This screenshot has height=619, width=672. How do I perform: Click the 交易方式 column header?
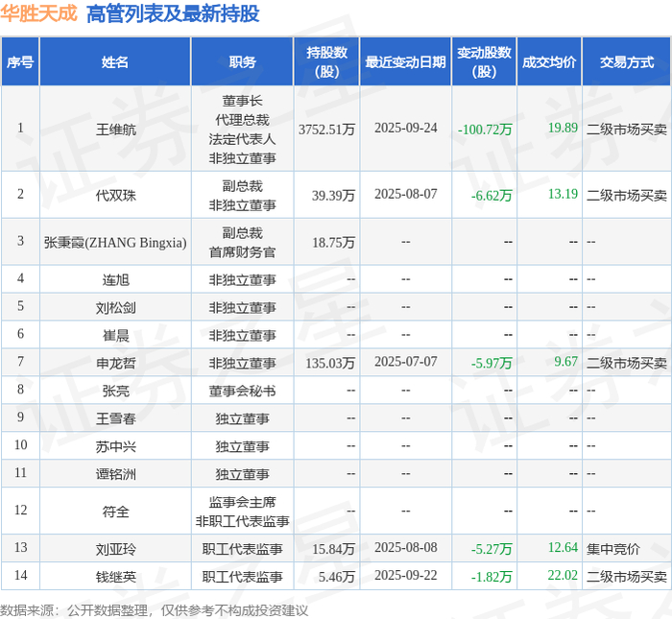(x=627, y=62)
